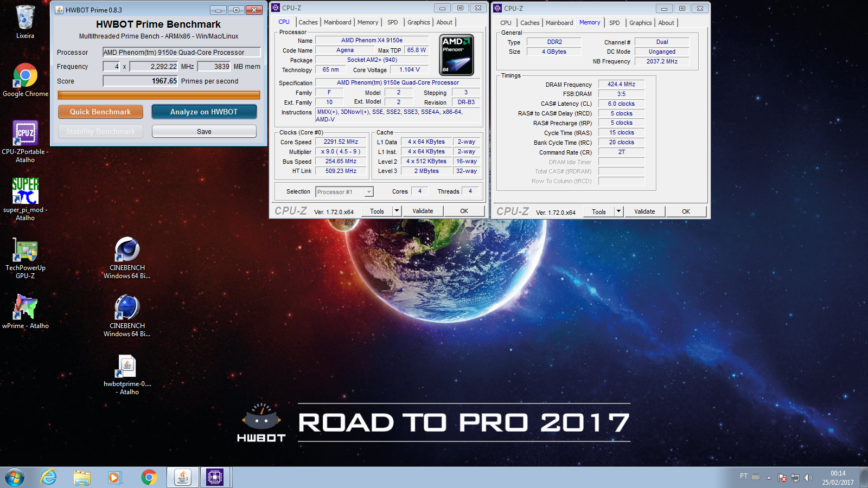Click Validate in right CPU-Z window
Screen dimensions: 868x488
644,211
